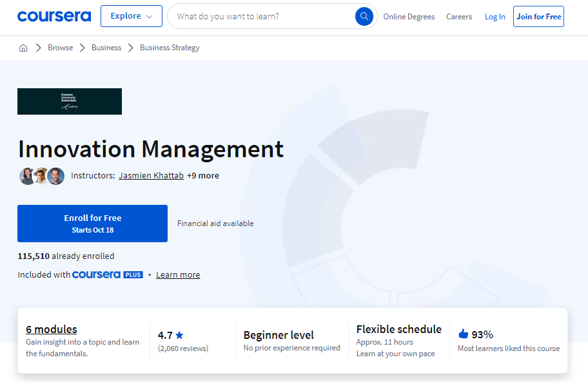Click 'Most learners liked this course' text
Screen dimensions: 588x382
509,349
